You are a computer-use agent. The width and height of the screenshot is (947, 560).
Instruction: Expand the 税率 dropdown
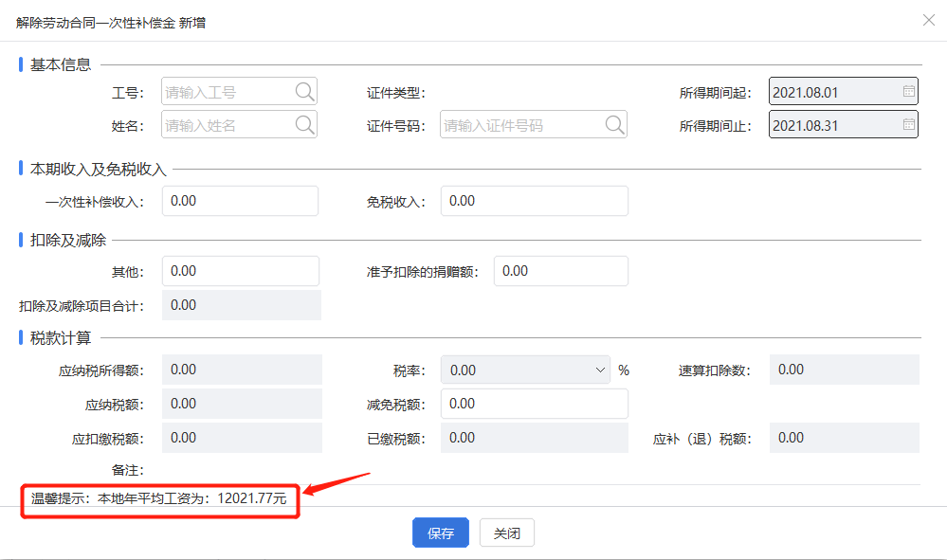pos(600,370)
